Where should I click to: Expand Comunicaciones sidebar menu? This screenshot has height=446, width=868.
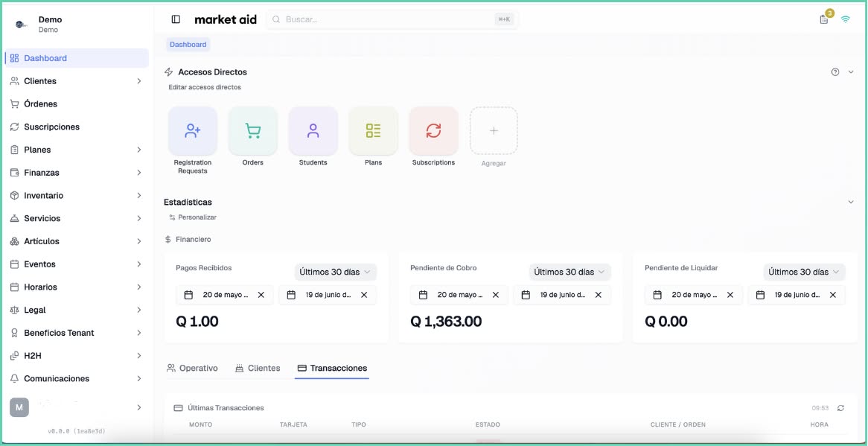point(77,378)
